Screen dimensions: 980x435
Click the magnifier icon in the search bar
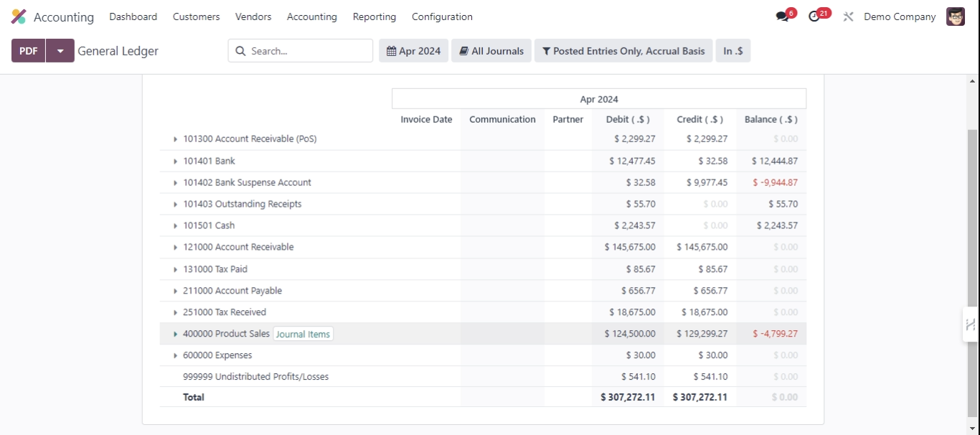pos(240,50)
